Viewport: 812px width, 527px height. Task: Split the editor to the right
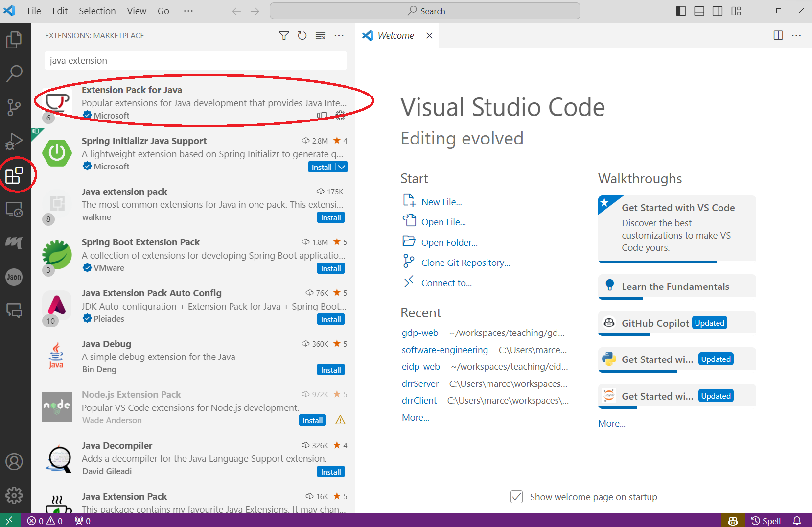click(x=778, y=35)
